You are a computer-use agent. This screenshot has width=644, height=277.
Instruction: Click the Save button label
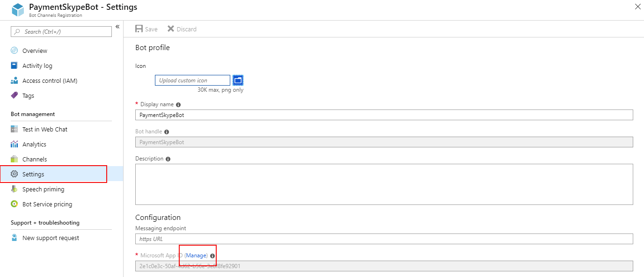151,29
